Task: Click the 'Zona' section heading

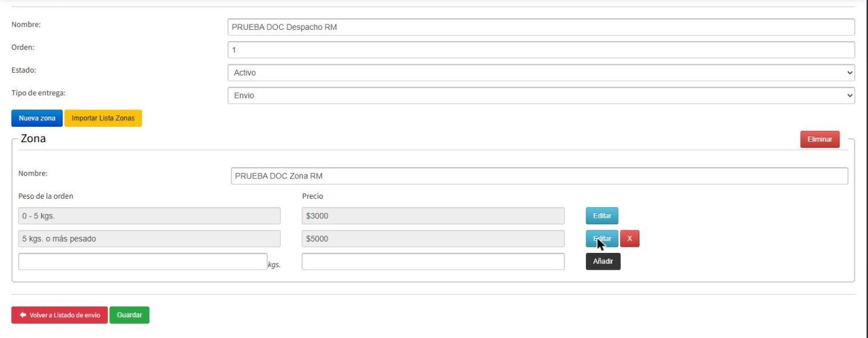Action: pyautogui.click(x=33, y=139)
